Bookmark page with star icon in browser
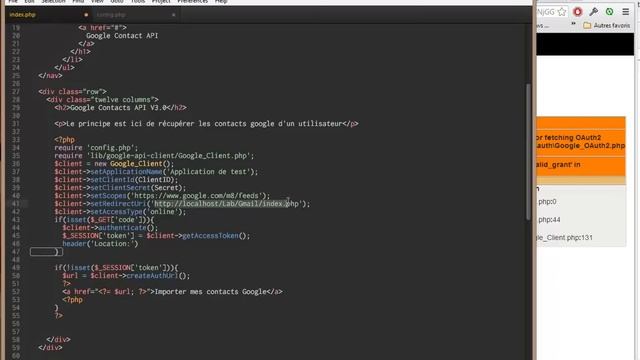The height and width of the screenshot is (360, 640). pyautogui.click(x=562, y=12)
